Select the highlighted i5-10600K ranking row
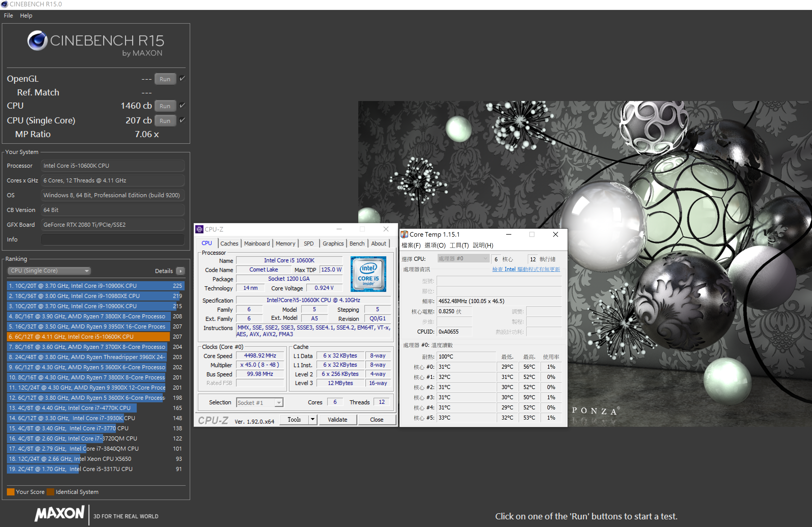The width and height of the screenshot is (812, 527). click(95, 336)
